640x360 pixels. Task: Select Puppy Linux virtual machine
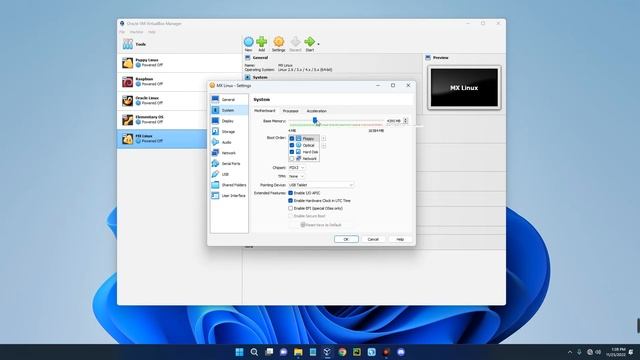pos(180,62)
